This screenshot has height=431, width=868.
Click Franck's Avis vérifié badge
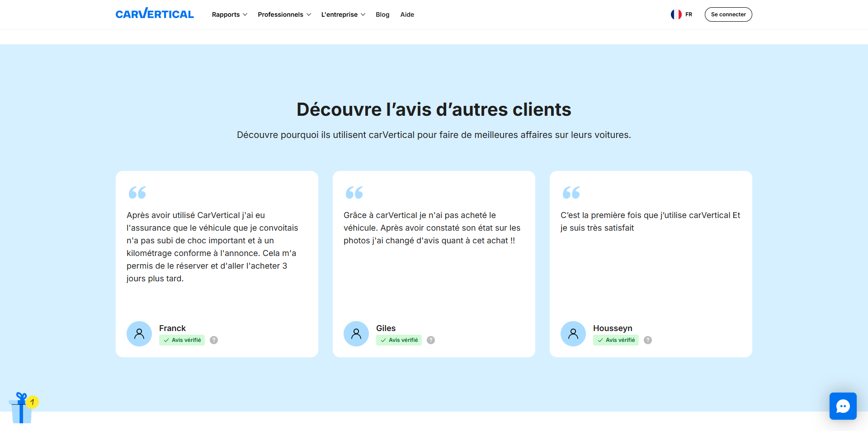tap(182, 340)
